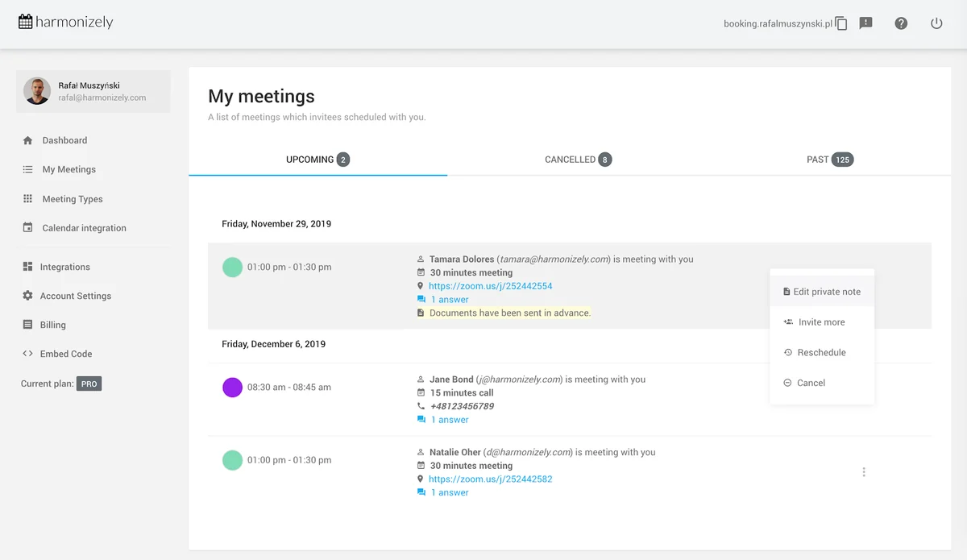The width and height of the screenshot is (967, 560).
Task: Open Zoom link for Natalie Oher meeting
Action: (490, 479)
